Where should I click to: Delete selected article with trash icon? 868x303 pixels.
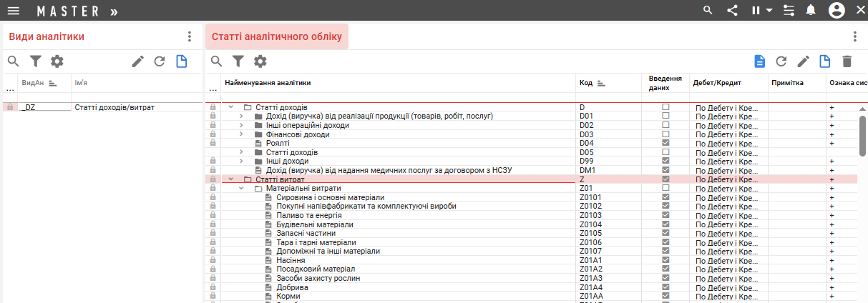pyautogui.click(x=847, y=61)
